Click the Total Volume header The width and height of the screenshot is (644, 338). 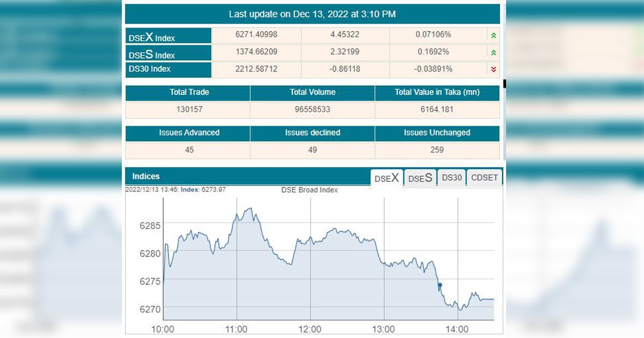(x=313, y=92)
